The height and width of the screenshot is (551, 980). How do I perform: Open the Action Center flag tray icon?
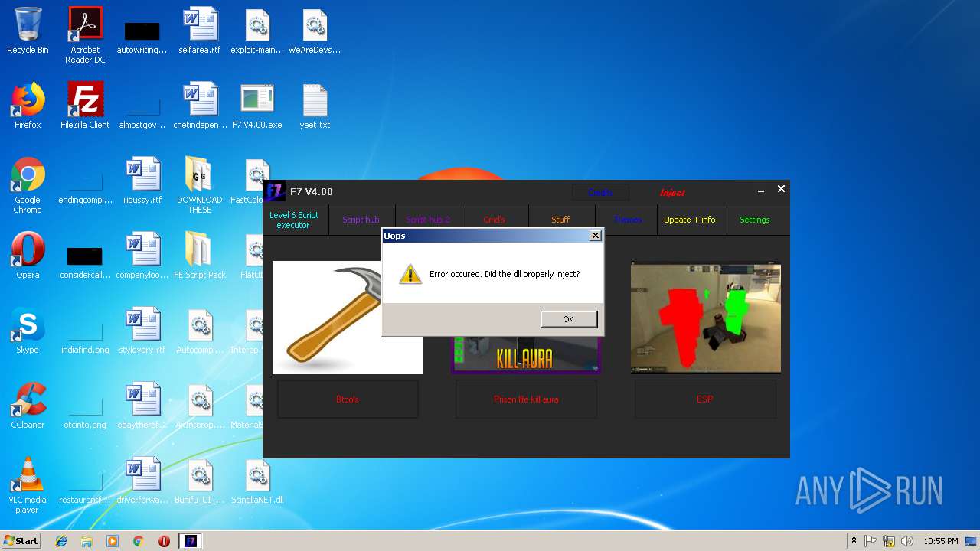(x=871, y=541)
